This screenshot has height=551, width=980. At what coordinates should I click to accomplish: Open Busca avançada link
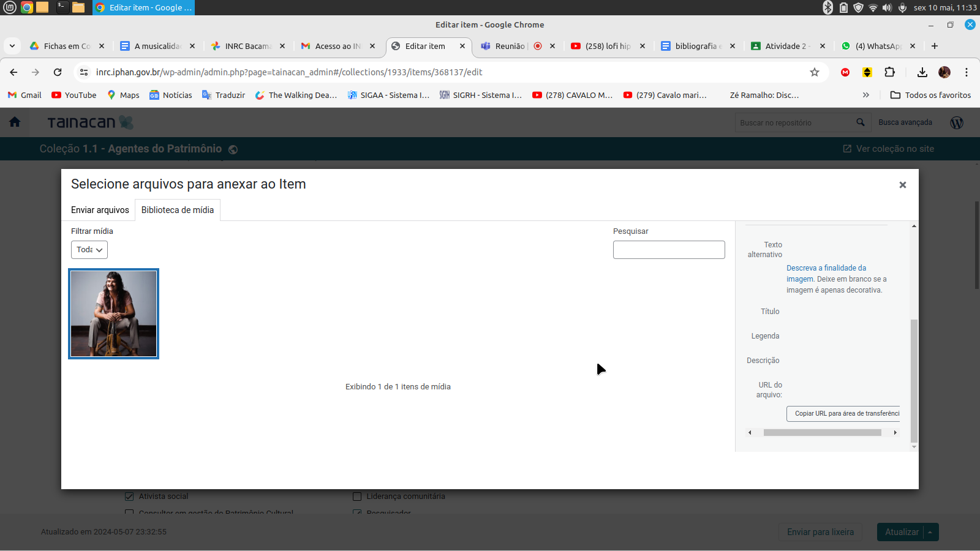pos(905,122)
